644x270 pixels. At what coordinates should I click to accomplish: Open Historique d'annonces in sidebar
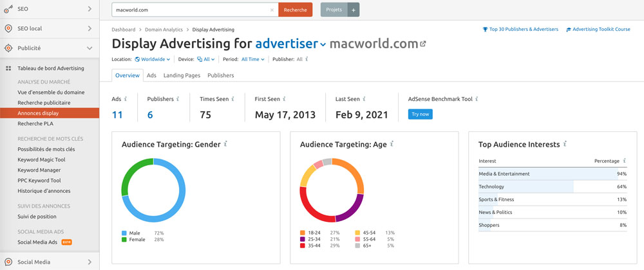click(x=44, y=191)
